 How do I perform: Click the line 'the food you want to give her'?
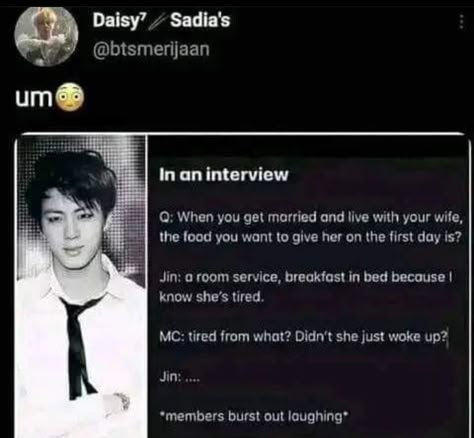click(x=311, y=237)
